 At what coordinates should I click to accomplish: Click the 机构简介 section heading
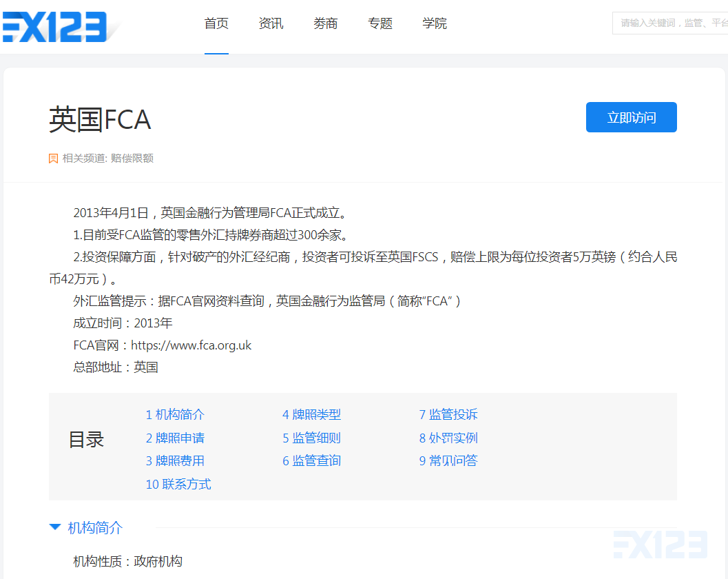[x=95, y=527]
